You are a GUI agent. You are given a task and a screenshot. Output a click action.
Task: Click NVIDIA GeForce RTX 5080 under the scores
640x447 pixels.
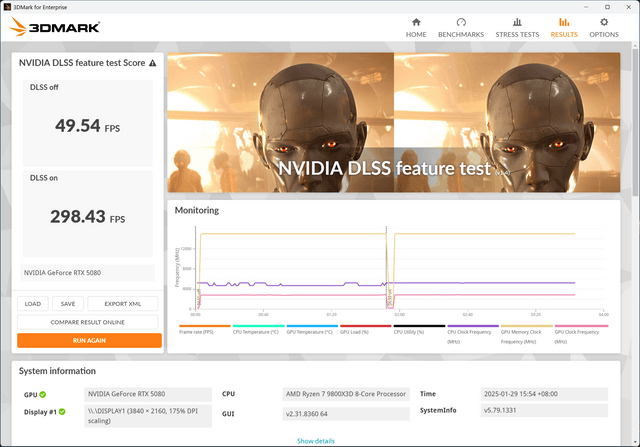point(87,273)
